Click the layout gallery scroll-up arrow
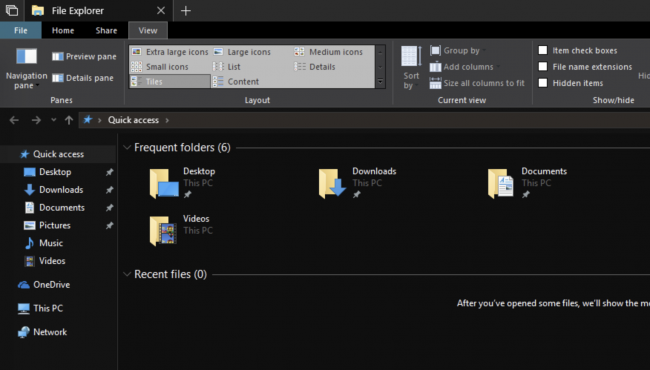Viewport: 650px width, 370px height. [x=380, y=52]
